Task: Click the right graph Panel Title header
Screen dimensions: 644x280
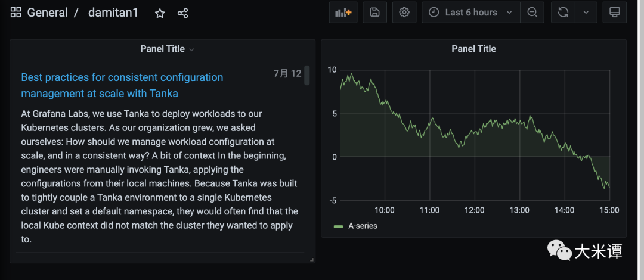Action: (473, 49)
